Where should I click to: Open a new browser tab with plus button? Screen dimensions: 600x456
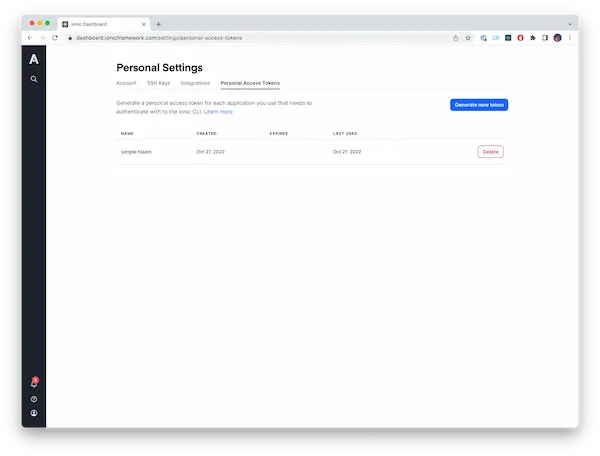[x=158, y=23]
